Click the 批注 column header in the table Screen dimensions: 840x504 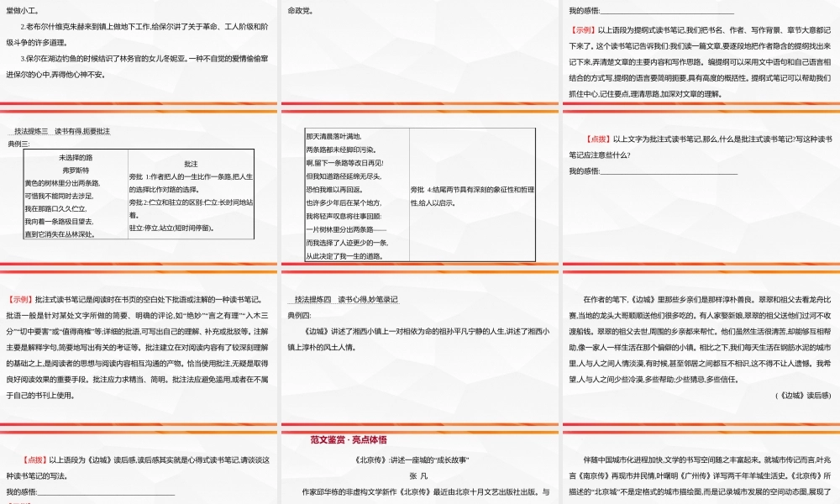click(191, 164)
